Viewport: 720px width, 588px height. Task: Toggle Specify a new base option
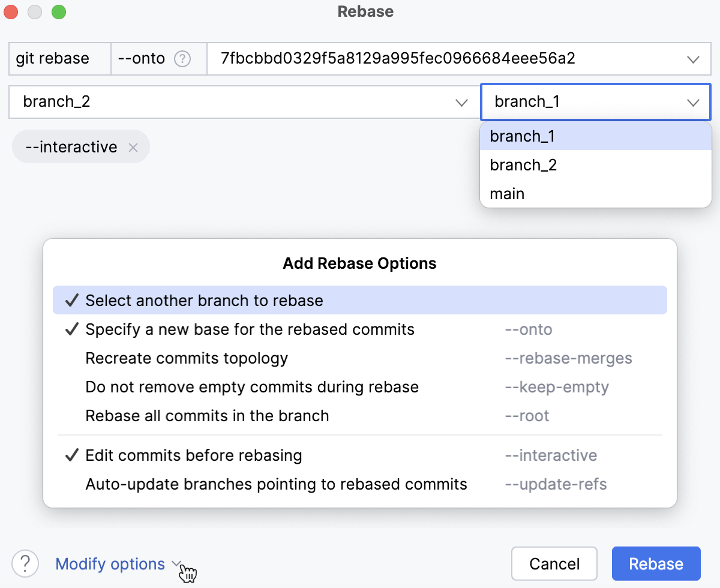point(250,329)
